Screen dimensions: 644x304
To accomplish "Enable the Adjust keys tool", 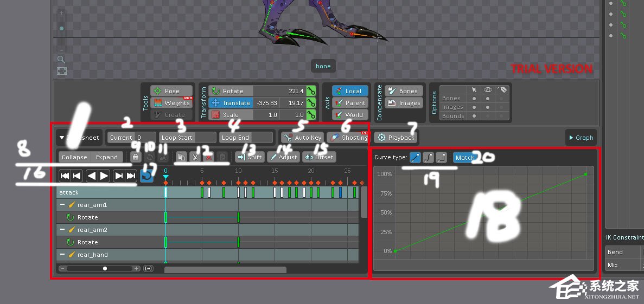I will 283,157.
